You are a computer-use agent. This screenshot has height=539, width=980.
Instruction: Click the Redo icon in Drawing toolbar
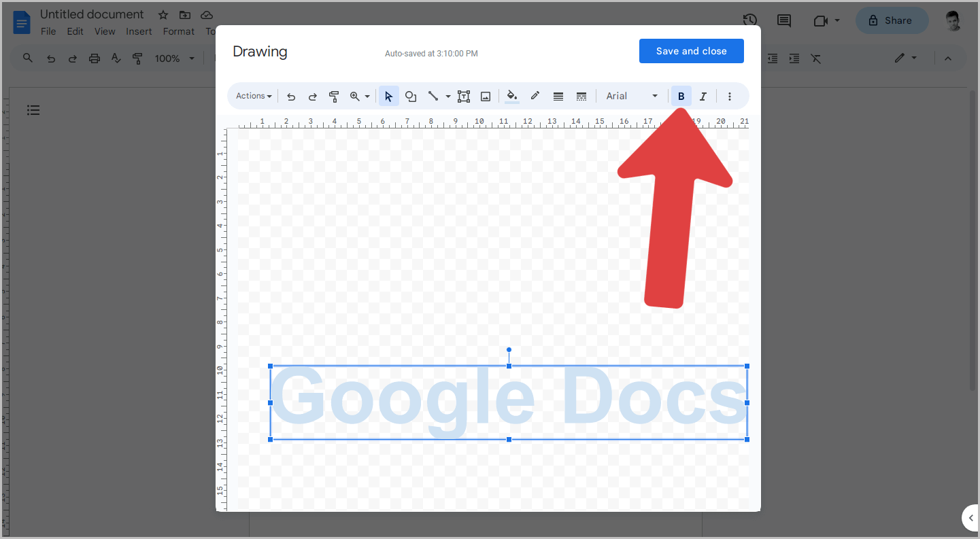coord(313,97)
